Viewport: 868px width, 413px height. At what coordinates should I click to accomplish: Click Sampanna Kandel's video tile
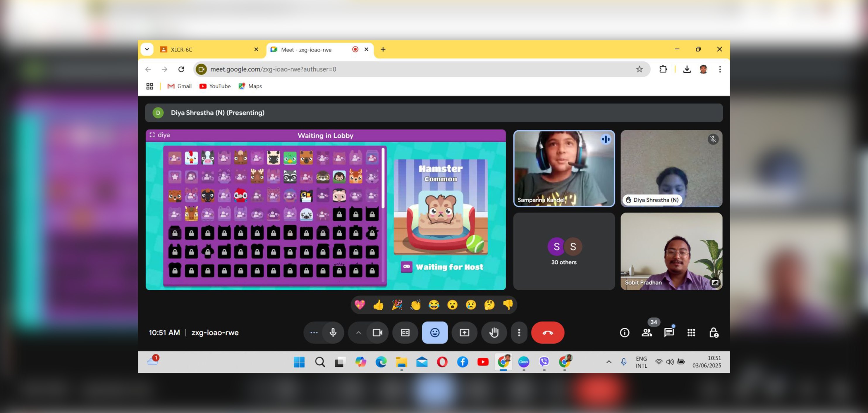564,168
